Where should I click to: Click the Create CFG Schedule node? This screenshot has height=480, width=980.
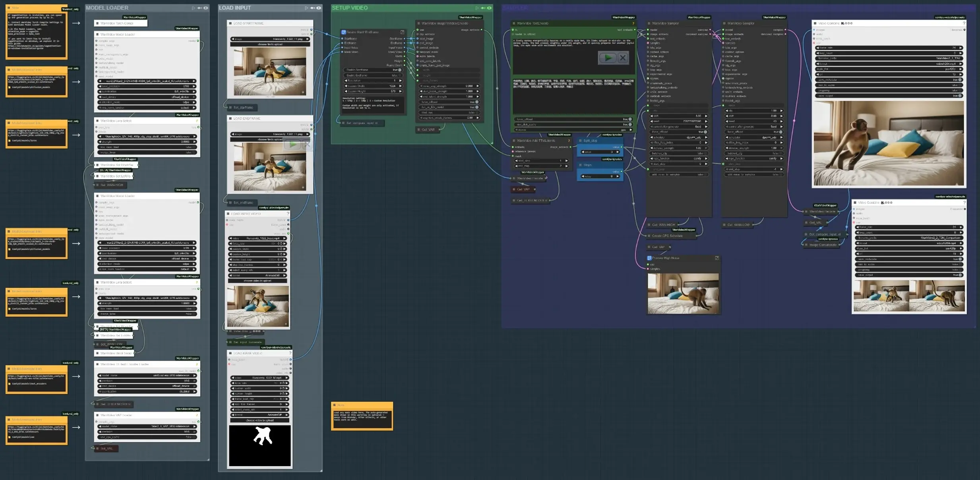[671, 236]
